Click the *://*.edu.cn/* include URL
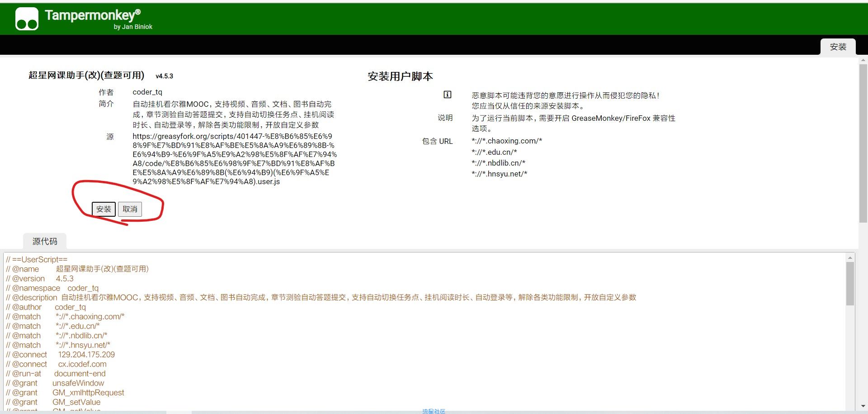The image size is (868, 414). coord(494,152)
